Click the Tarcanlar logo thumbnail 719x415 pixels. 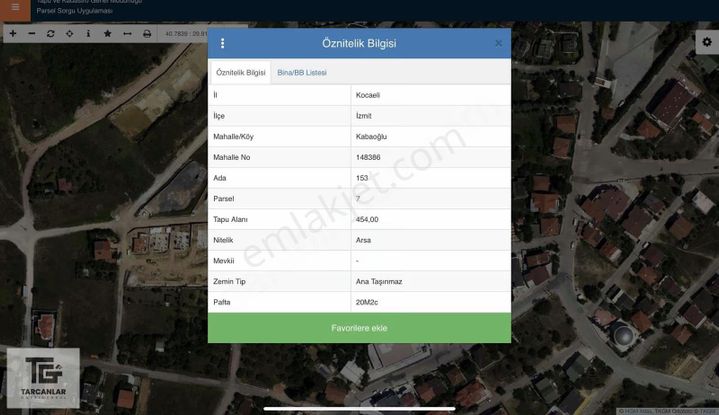43,378
